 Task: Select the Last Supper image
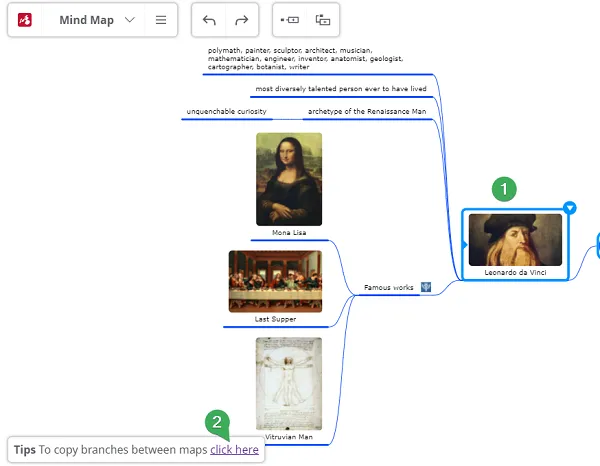click(x=276, y=281)
